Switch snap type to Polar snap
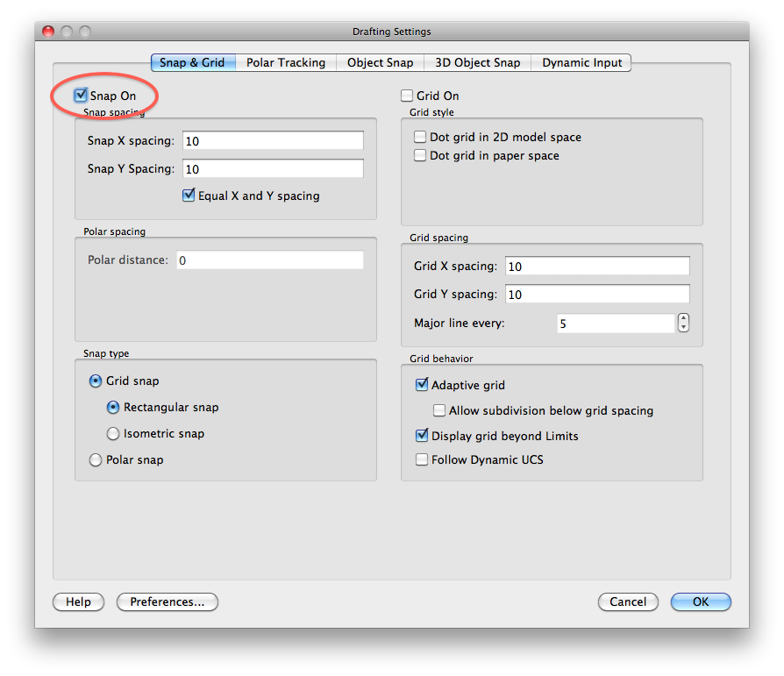 pos(95,459)
